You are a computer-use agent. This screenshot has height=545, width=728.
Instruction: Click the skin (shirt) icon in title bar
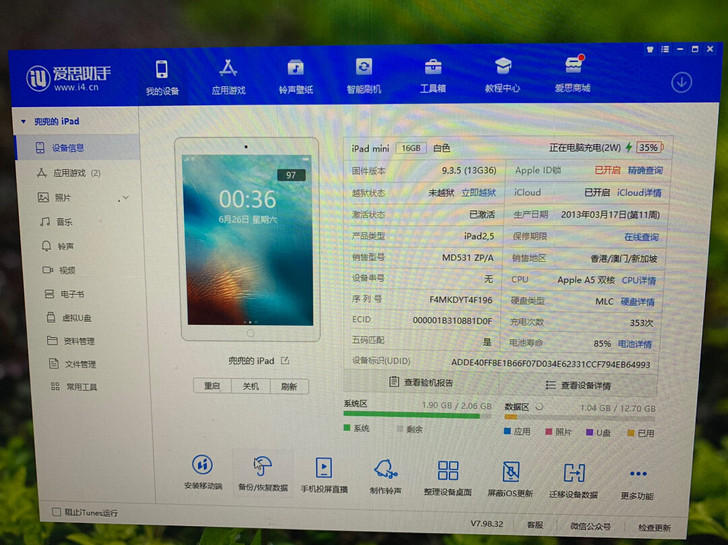coord(650,49)
